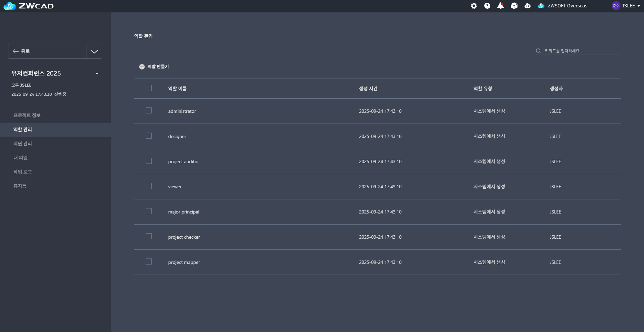Click 시스템에서 생성 in the designer row
Image resolution: width=644 pixels, height=332 pixels.
pos(489,136)
